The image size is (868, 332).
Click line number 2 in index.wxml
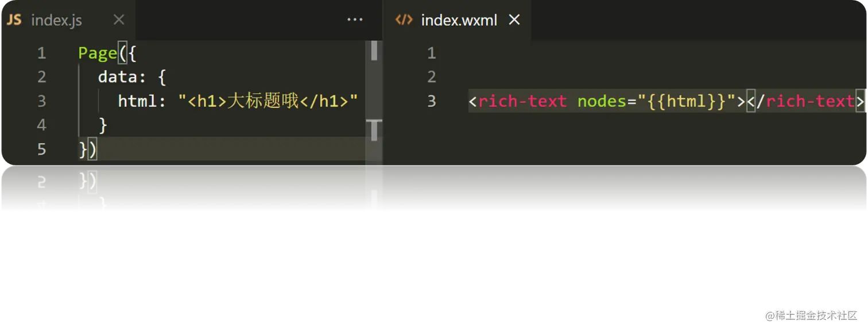coord(432,78)
